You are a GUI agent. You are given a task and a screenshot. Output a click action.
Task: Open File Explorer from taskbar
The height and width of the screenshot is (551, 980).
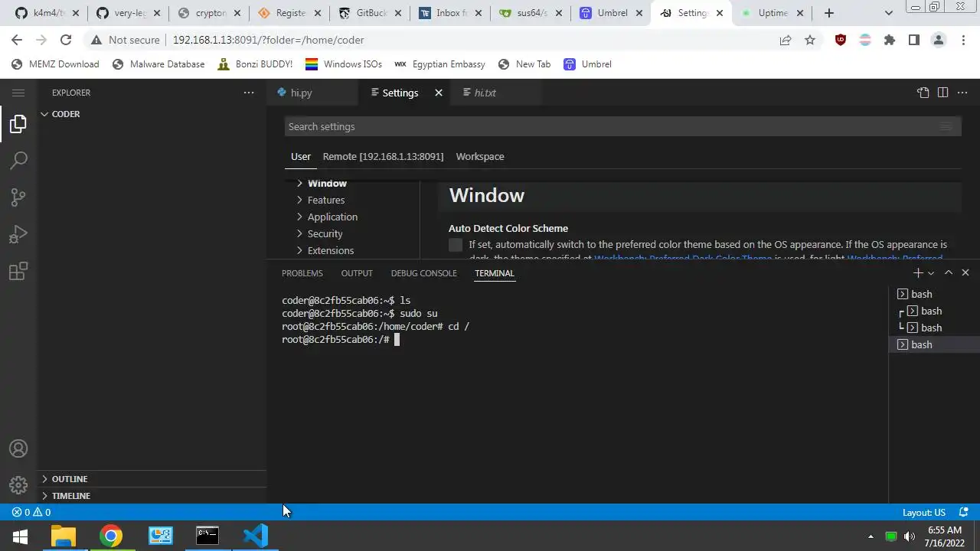(x=64, y=536)
